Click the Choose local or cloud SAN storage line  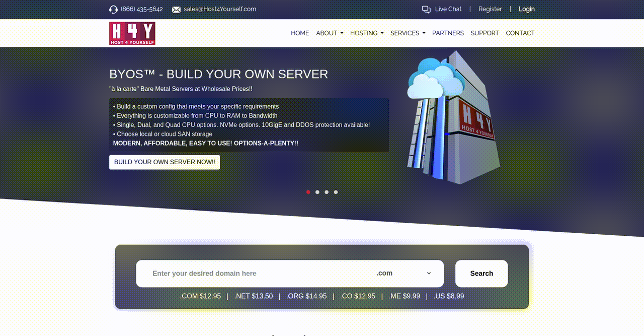[x=163, y=134]
